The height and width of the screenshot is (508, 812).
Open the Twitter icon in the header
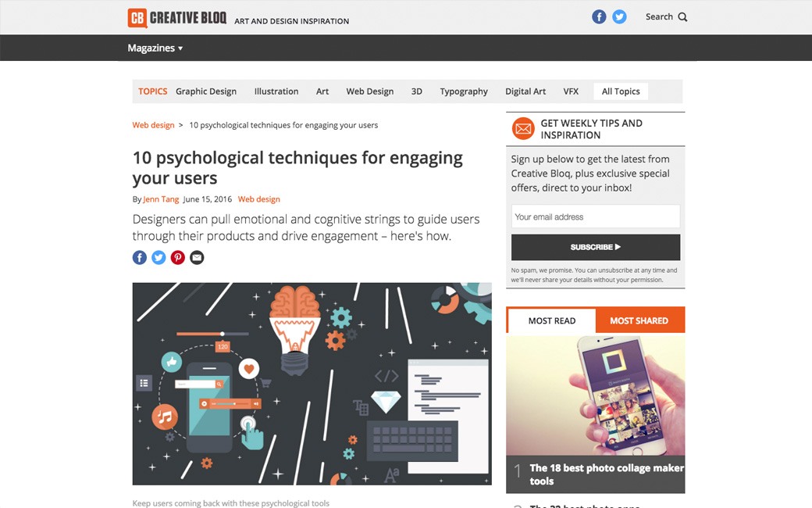[x=619, y=16]
